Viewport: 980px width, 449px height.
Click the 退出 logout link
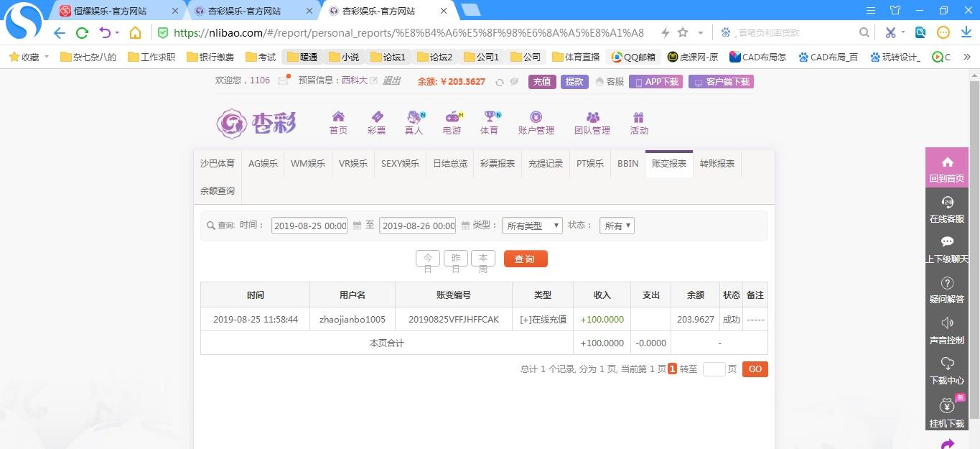[x=391, y=80]
